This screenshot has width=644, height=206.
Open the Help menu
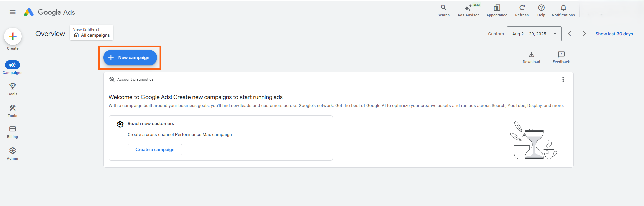[x=541, y=10]
